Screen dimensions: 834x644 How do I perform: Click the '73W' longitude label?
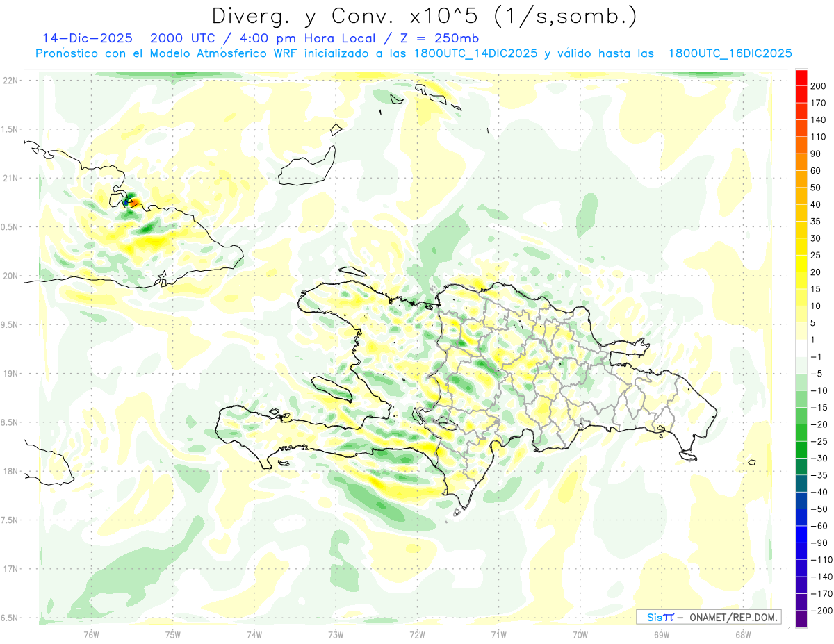tap(336, 635)
